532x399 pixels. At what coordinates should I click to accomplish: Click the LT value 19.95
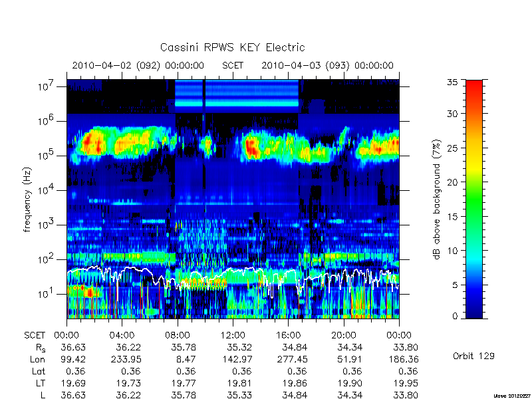(406, 383)
